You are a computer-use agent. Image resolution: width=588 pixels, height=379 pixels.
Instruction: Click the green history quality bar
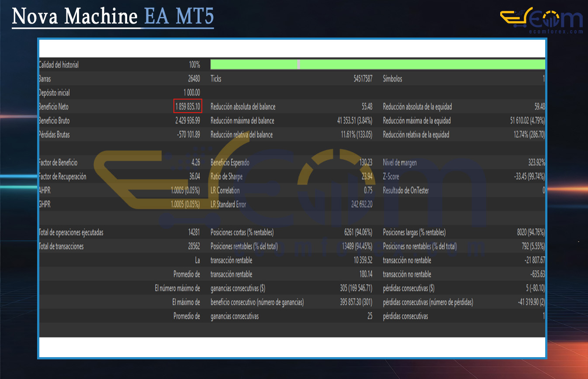coord(419,65)
